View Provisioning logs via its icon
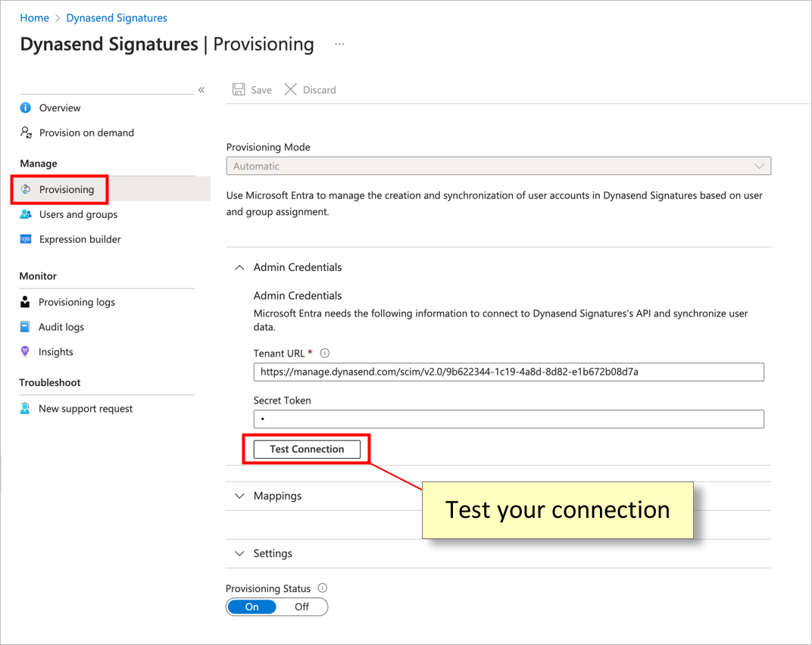The height and width of the screenshot is (645, 812). coord(25,301)
